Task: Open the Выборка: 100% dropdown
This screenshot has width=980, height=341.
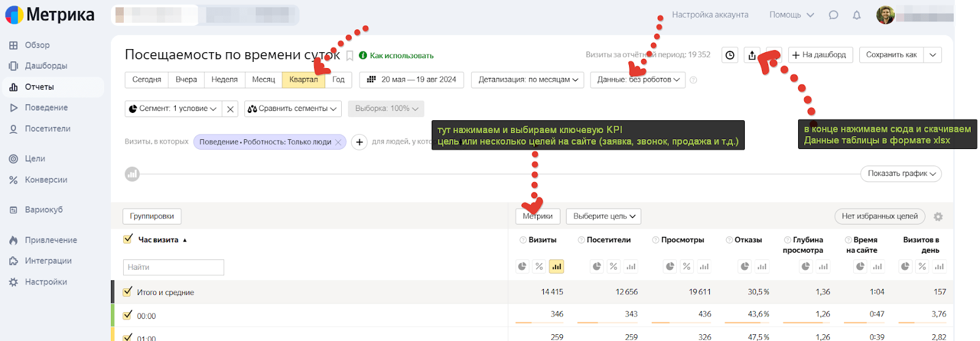Action: coord(386,109)
